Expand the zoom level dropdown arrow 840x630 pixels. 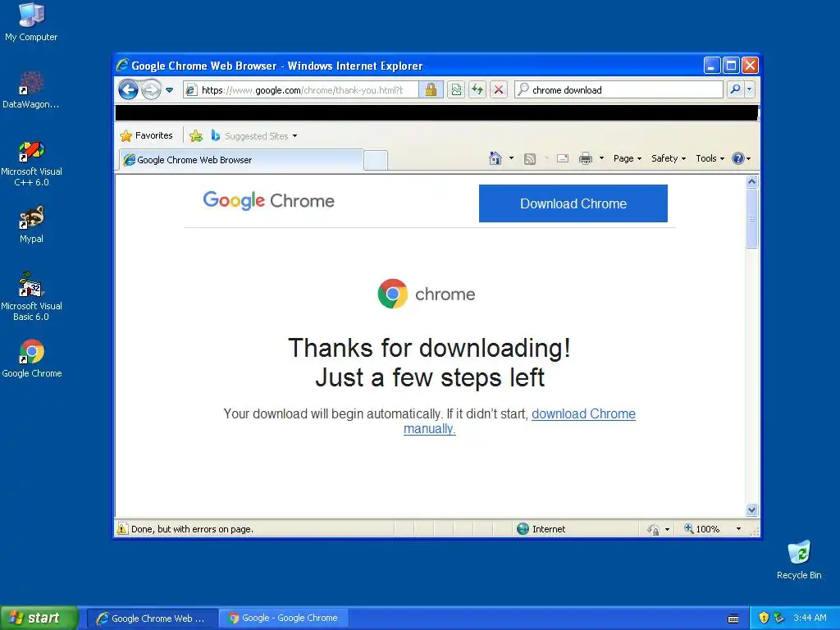[x=738, y=529]
